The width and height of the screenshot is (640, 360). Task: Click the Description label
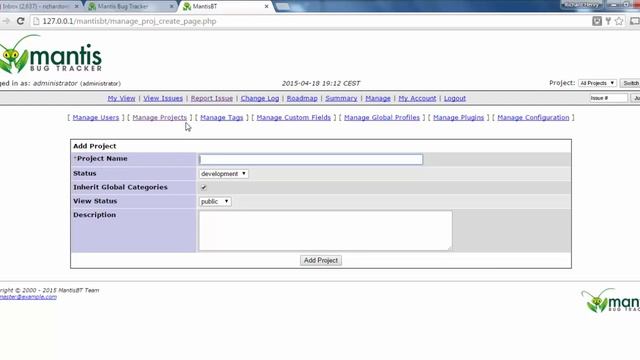pos(95,215)
